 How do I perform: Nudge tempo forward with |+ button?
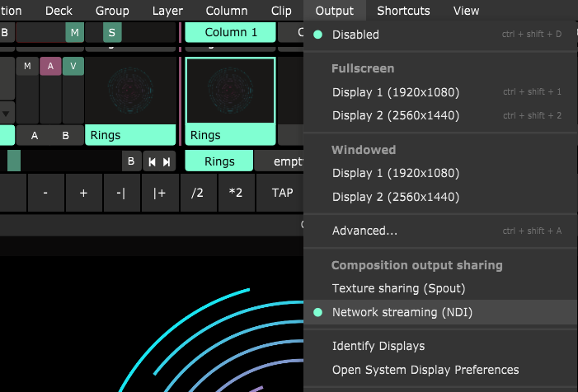(160, 193)
